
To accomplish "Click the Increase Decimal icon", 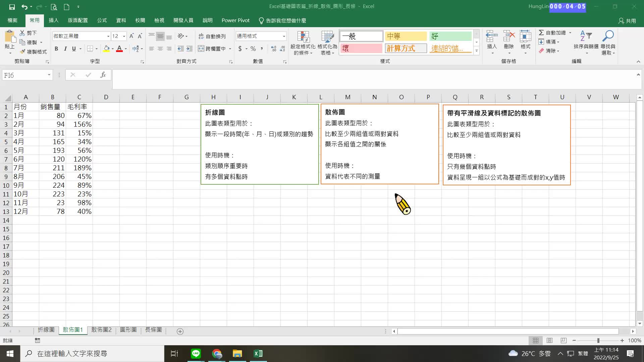I will coord(274,49).
